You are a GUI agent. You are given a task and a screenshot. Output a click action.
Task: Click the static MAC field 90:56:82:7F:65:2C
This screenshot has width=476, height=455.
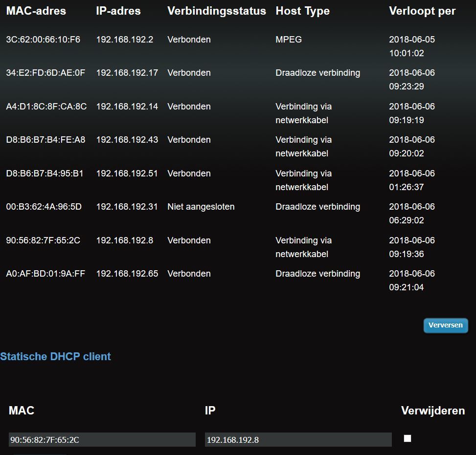[102, 439]
